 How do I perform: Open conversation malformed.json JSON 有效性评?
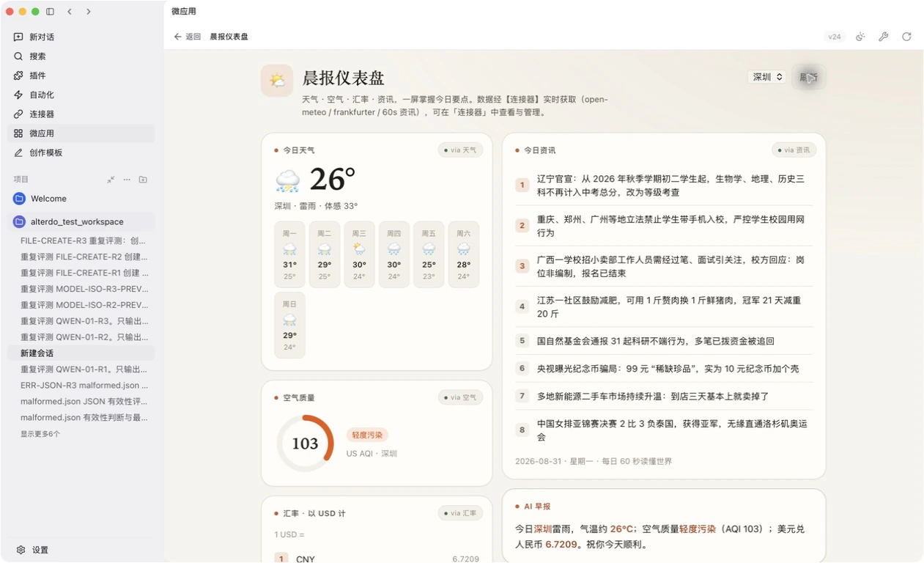pyautogui.click(x=81, y=401)
